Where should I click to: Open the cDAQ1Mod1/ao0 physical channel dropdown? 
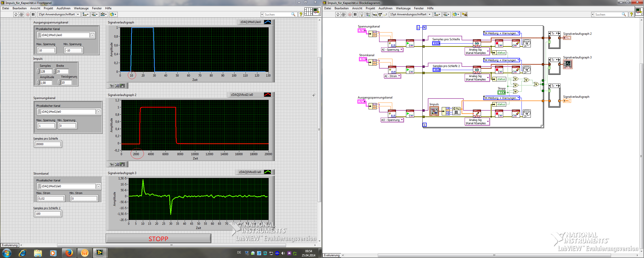tap(93, 35)
